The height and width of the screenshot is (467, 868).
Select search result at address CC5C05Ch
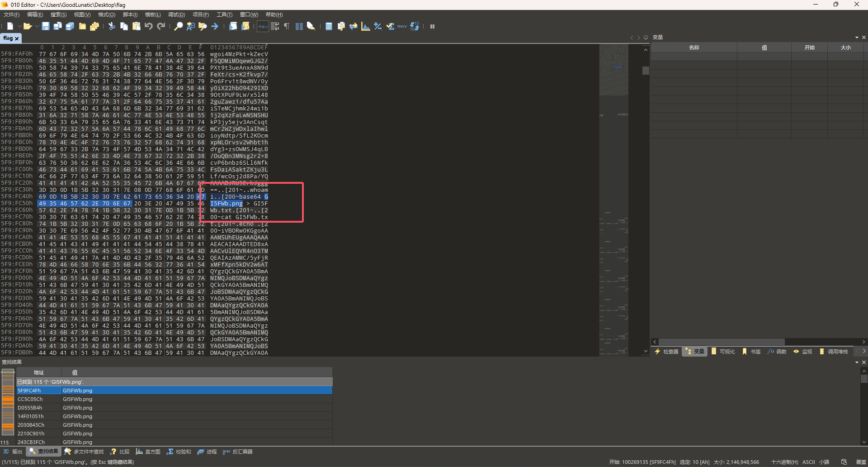point(174,399)
